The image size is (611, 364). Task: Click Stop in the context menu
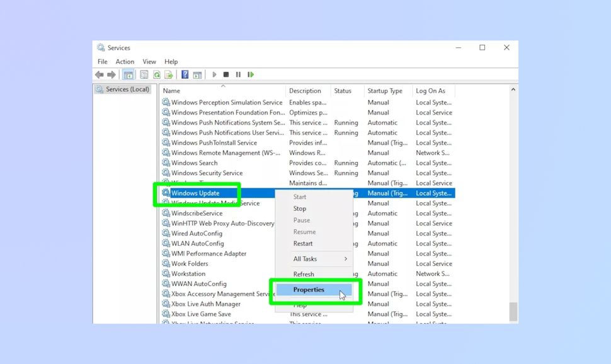coord(299,208)
